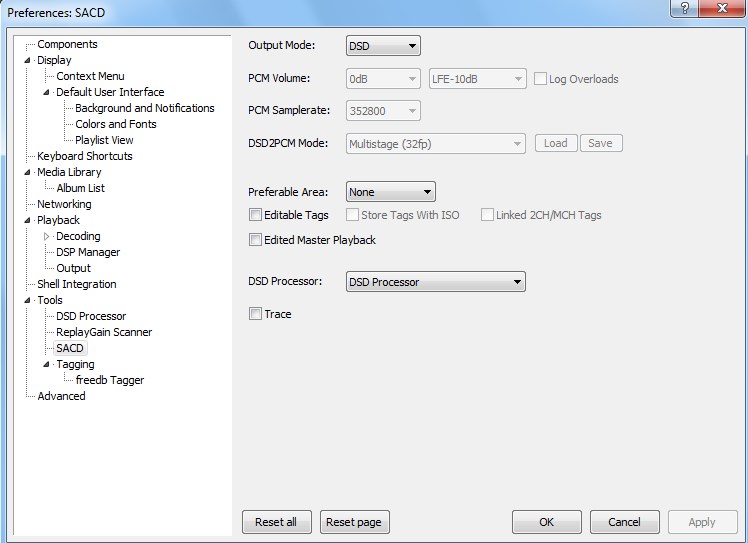Click the Apply button
The height and width of the screenshot is (543, 748).
pyautogui.click(x=702, y=522)
